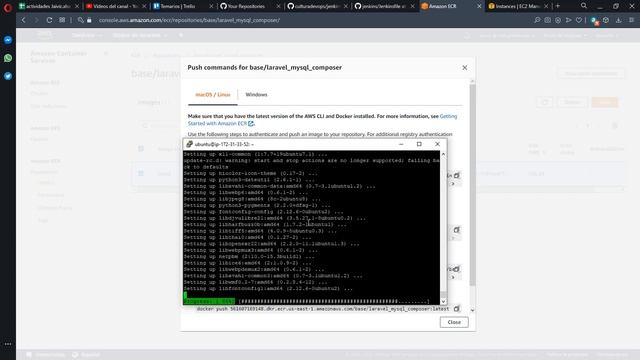The height and width of the screenshot is (360, 640).
Task: Search open tabs with the magnifier icon
Action: coord(584,6)
